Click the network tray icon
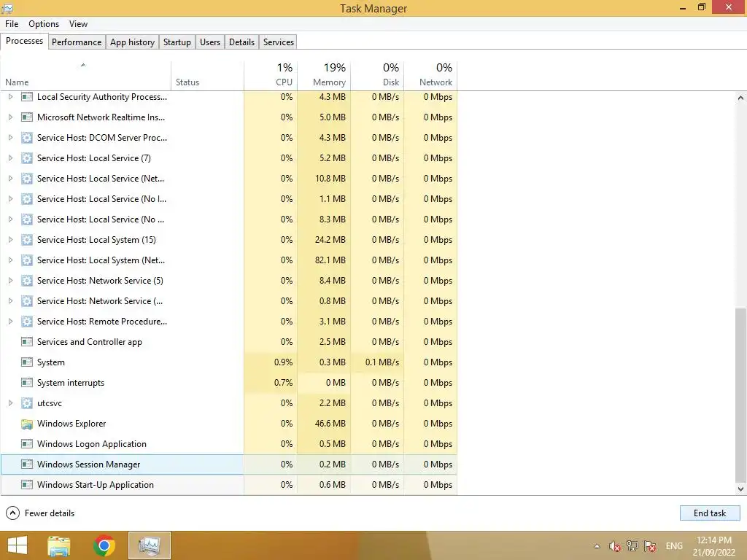The image size is (747, 560). 632,546
